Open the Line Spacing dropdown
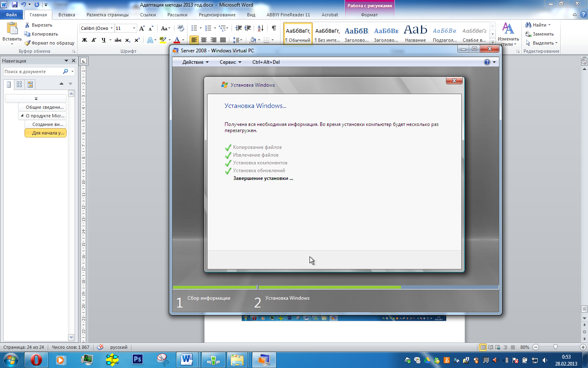 pos(237,40)
